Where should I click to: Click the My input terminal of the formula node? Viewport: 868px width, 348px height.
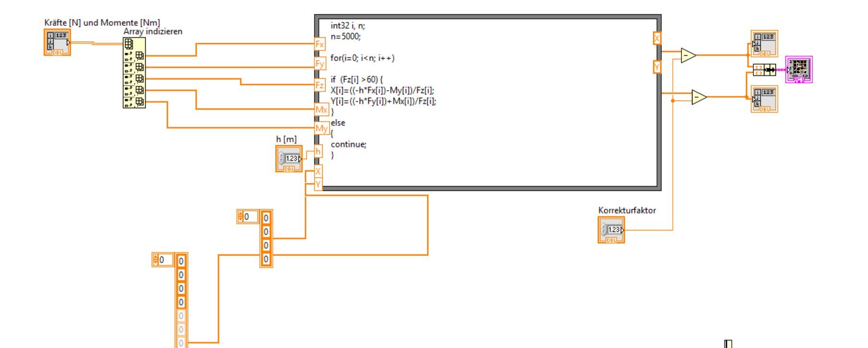coord(321,128)
